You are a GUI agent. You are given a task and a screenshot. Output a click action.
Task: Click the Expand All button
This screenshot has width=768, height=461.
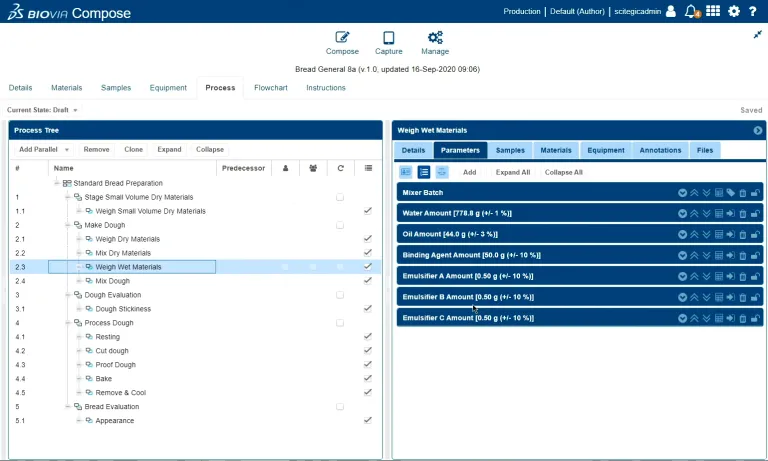pyautogui.click(x=512, y=172)
